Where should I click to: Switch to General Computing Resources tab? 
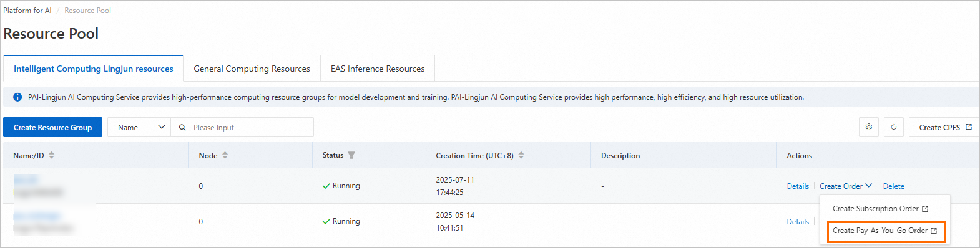point(252,69)
